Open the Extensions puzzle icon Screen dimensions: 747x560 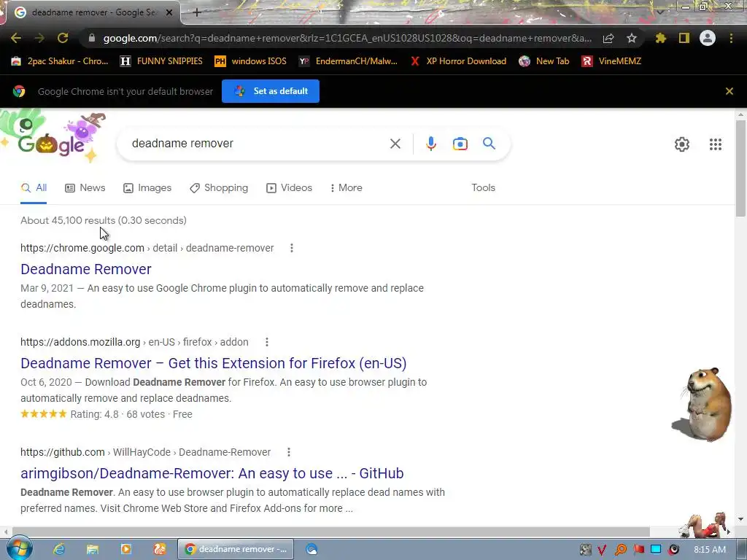click(661, 38)
